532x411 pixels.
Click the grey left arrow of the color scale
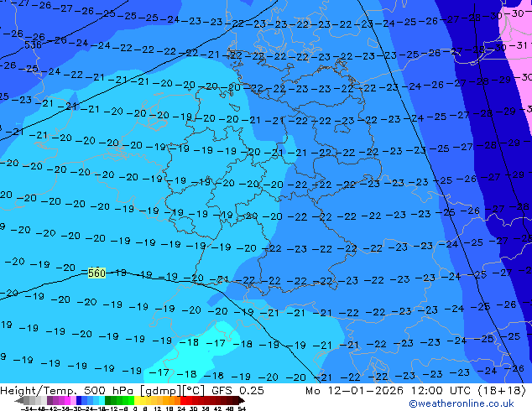tap(19, 400)
